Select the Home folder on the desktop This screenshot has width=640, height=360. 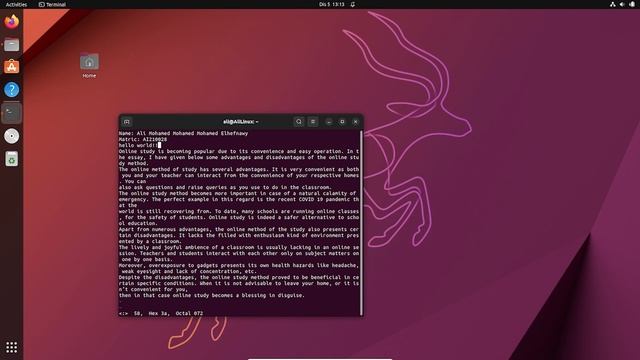tap(89, 65)
